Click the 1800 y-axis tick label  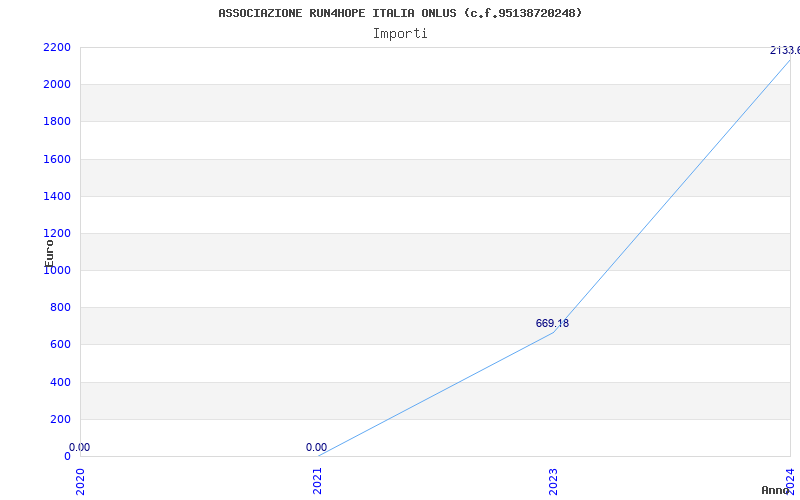[x=57, y=122]
